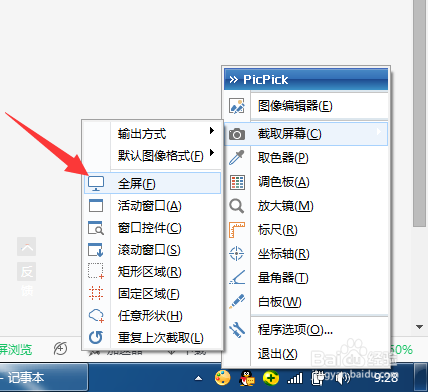Screen dimensions: 428x392
Task: Select 窗口控件(C) menu item
Action: tap(152, 228)
